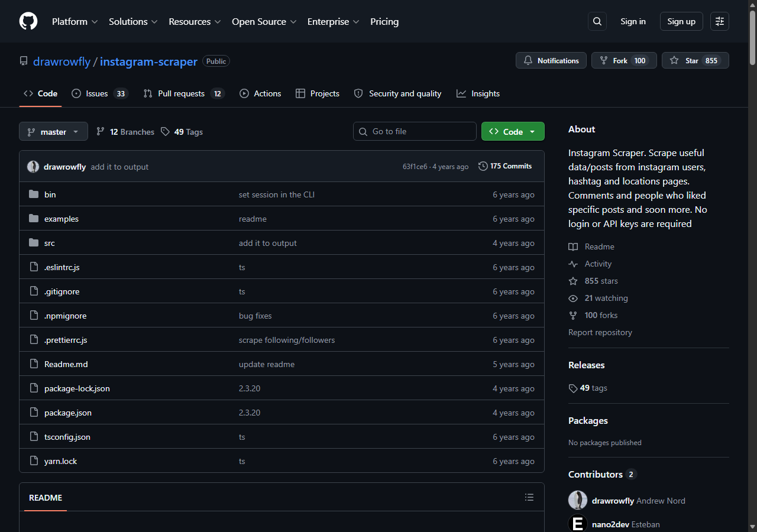Image resolution: width=757 pixels, height=532 pixels.
Task: Click the file icon next to .eslintrc.js
Action: [34, 267]
